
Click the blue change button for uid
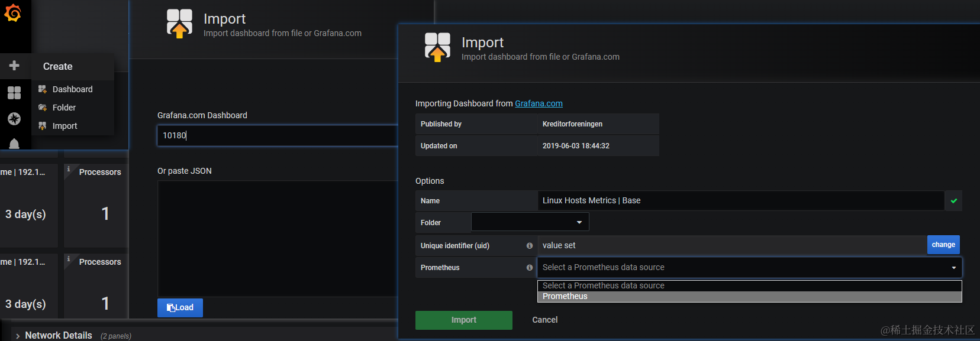click(943, 245)
